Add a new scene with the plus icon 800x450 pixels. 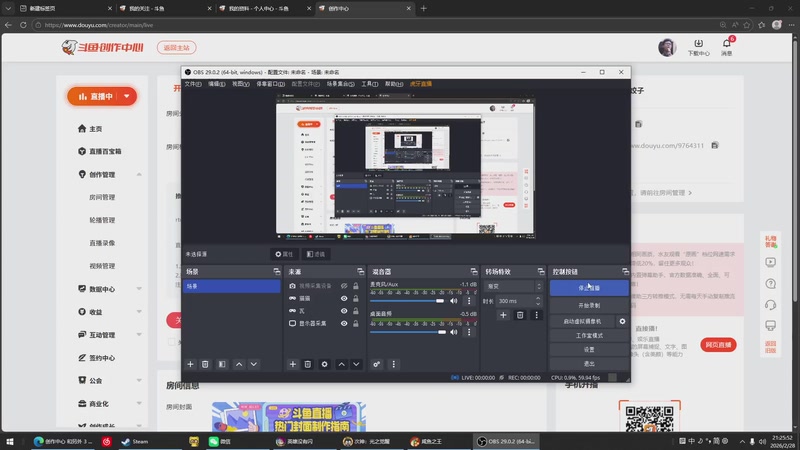click(x=190, y=364)
